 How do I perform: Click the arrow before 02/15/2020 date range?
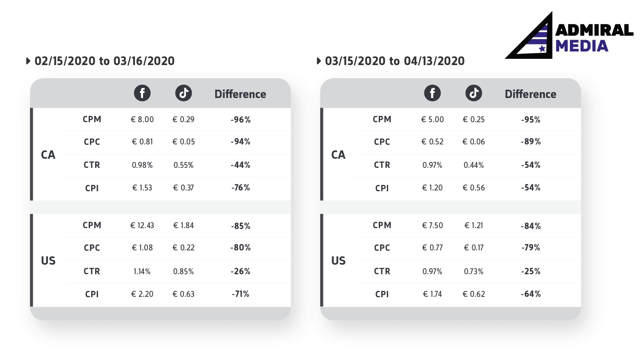coord(28,61)
